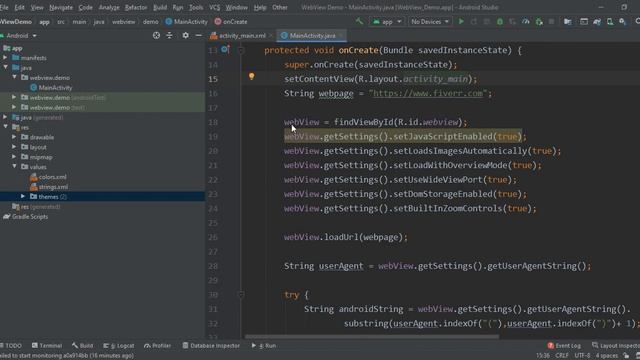Expand the layout folder
Viewport: 640px width, 360px height.
14,147
